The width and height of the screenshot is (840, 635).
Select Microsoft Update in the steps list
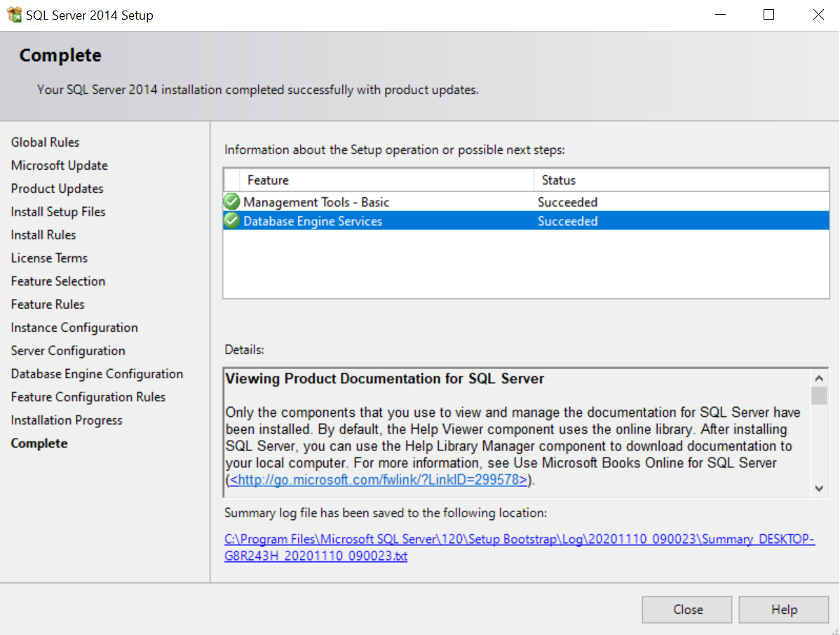click(x=60, y=165)
